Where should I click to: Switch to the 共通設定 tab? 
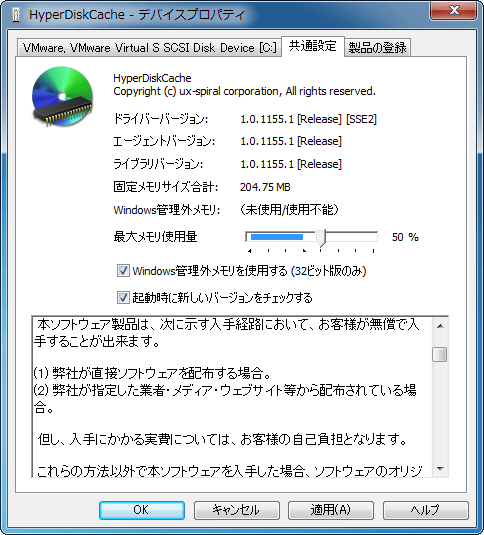[313, 46]
